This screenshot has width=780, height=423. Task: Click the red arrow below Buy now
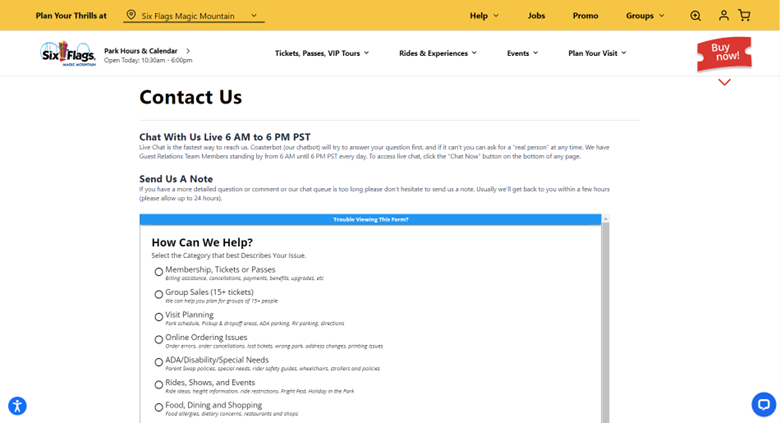pyautogui.click(x=724, y=82)
